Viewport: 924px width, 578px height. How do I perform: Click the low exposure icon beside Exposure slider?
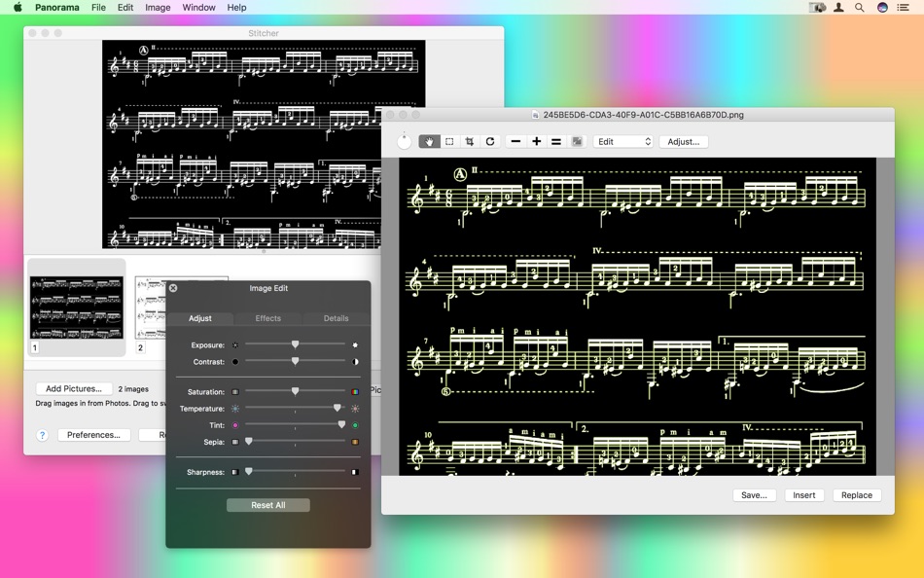click(235, 345)
